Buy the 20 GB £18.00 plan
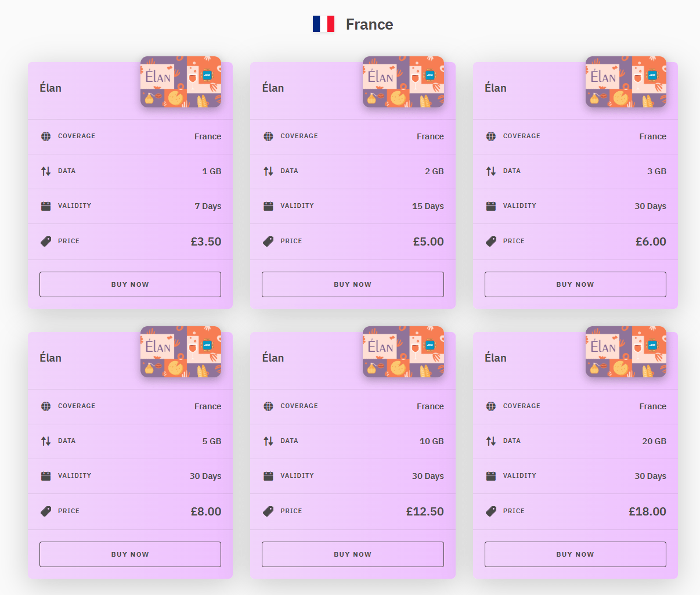Viewport: 700px width, 595px height. [x=575, y=554]
